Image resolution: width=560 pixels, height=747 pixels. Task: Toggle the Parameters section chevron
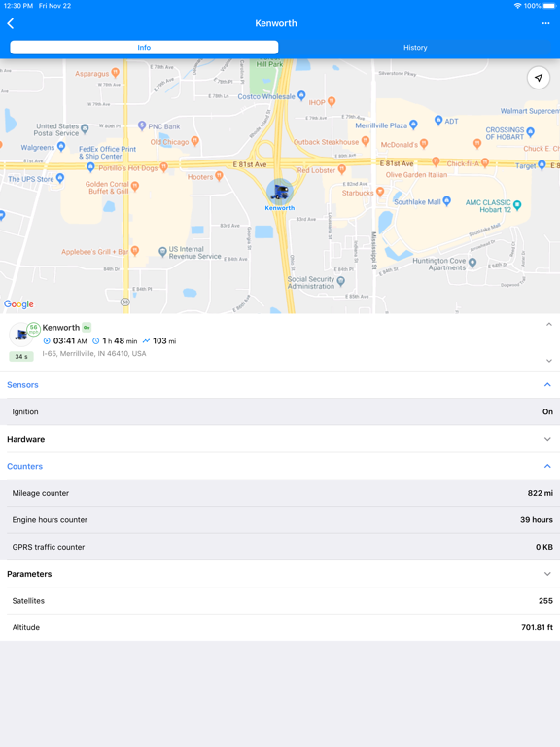pyautogui.click(x=547, y=574)
